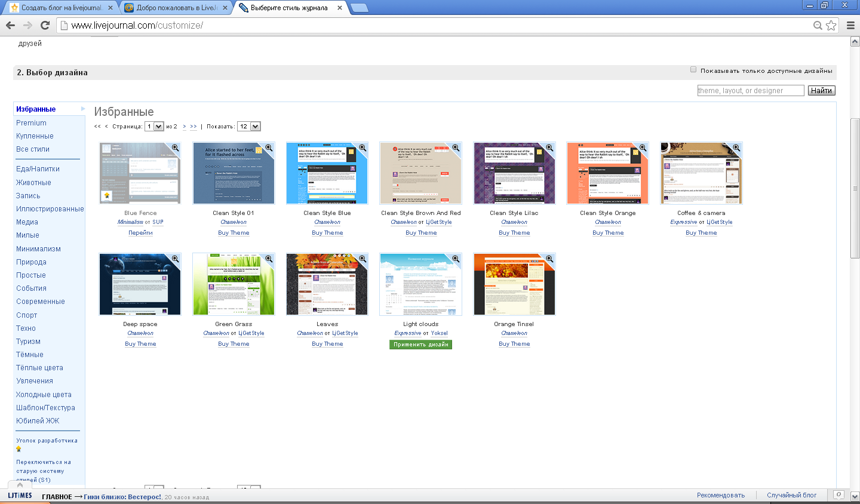Screen dimensions: 860x504
Task: Open the Юбилей ЖЖ category
Action: click(38, 421)
